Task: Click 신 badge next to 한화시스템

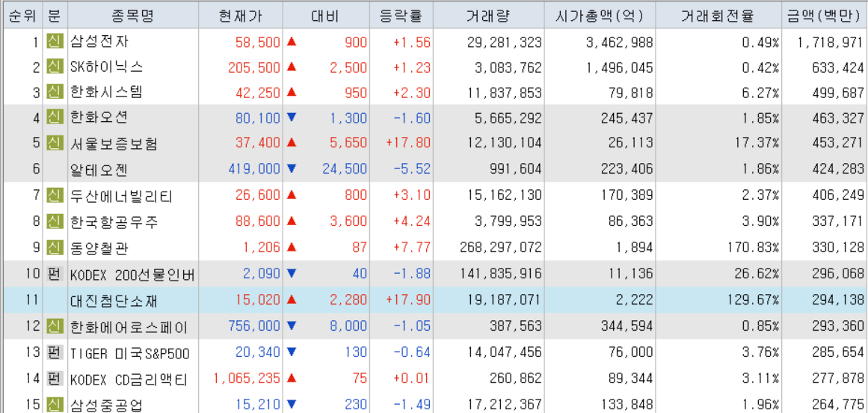Action: coord(55,93)
